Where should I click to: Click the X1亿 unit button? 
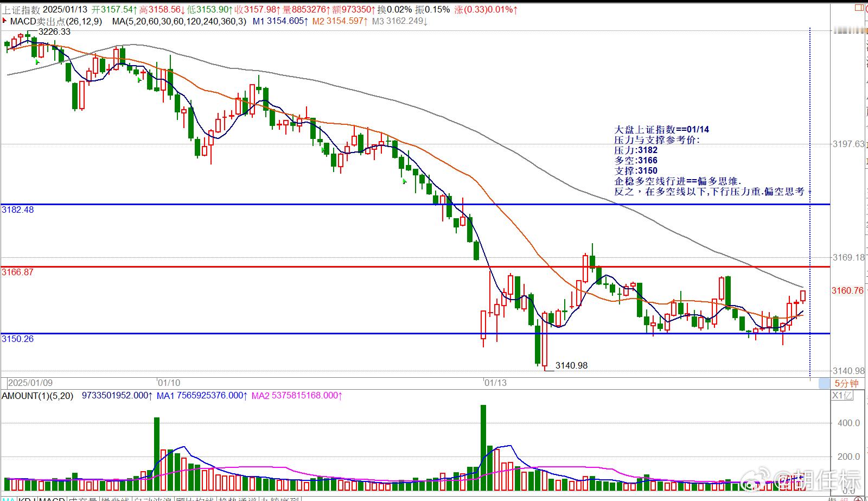tap(842, 396)
